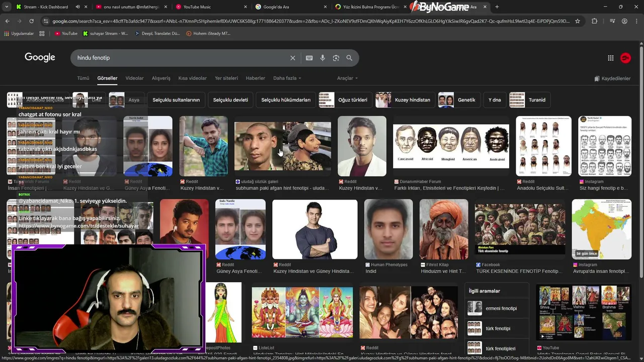Viewport: 644px width, 362px height.
Task: Open related search ermeni fenotipi
Action: tap(497, 308)
